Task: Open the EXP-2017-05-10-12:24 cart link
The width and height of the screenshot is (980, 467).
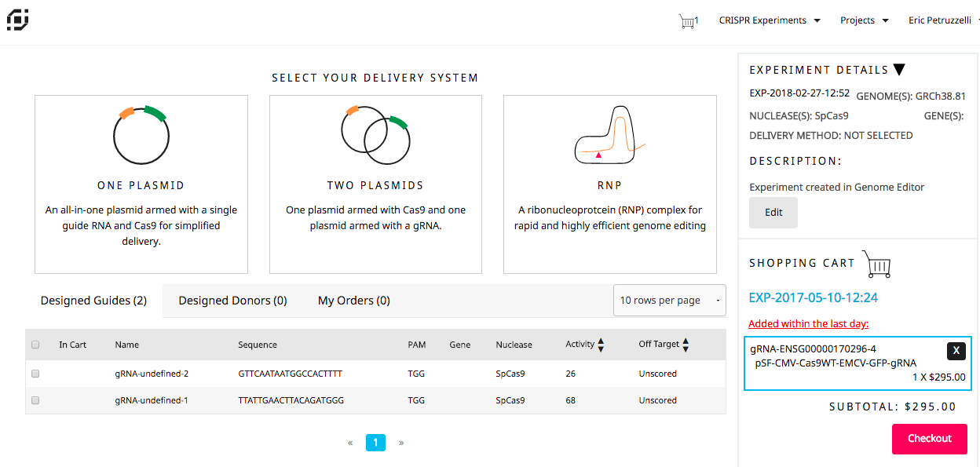Action: (x=813, y=297)
